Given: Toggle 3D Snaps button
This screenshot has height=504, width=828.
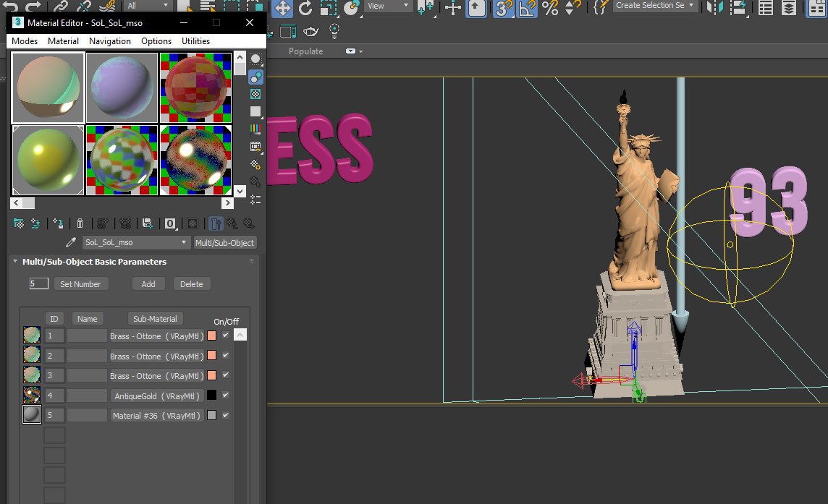Looking at the screenshot, I should (503, 8).
